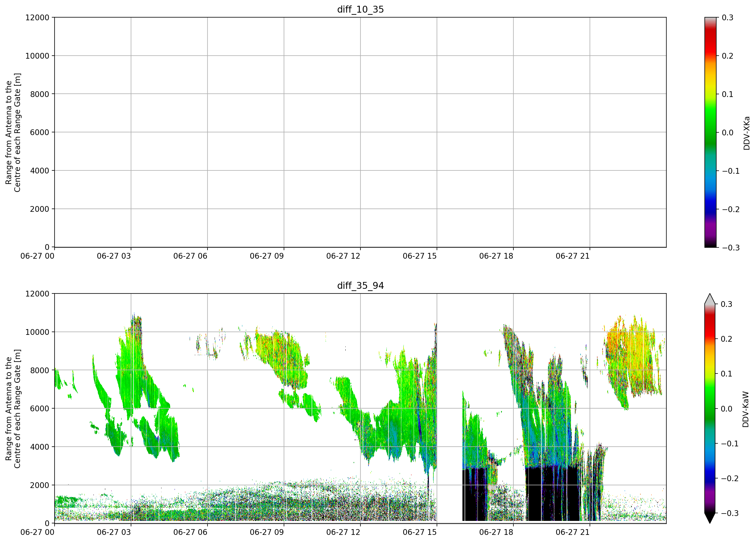The height and width of the screenshot is (542, 756).
Task: Click the 6000 tick on the bottom plot
Action: (x=40, y=408)
